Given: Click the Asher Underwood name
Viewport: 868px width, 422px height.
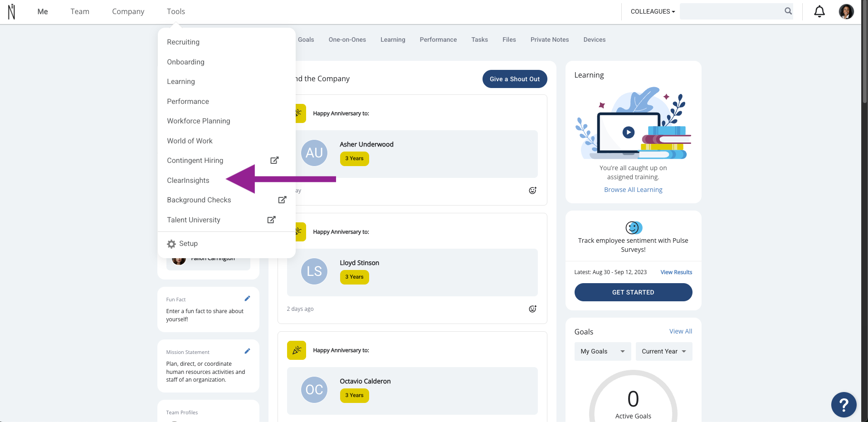Looking at the screenshot, I should click(366, 144).
